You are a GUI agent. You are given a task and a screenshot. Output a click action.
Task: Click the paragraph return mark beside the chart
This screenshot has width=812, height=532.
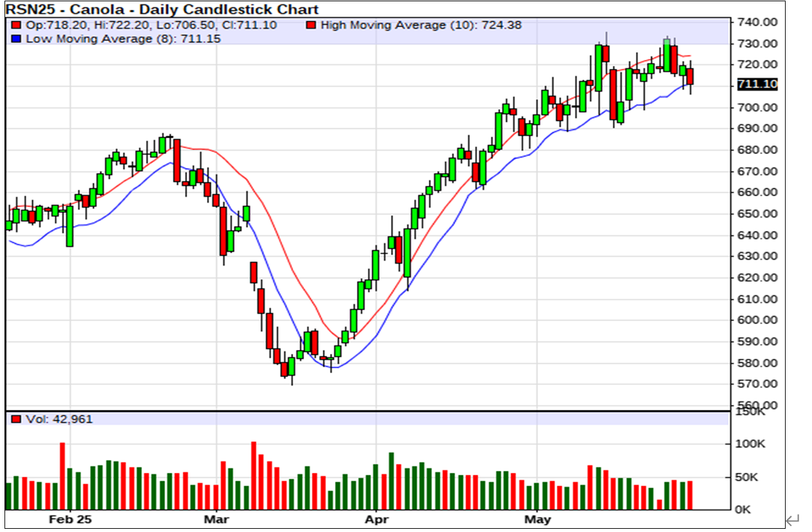(x=793, y=519)
